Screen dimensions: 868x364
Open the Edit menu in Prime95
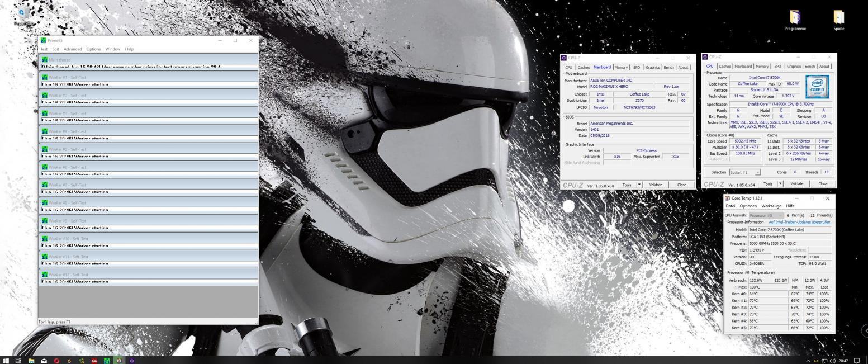pos(55,49)
